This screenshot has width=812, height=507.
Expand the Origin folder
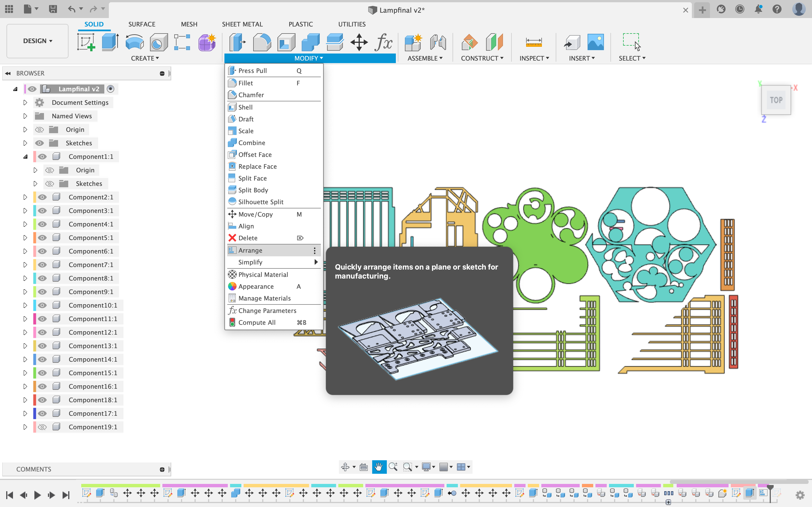25,129
